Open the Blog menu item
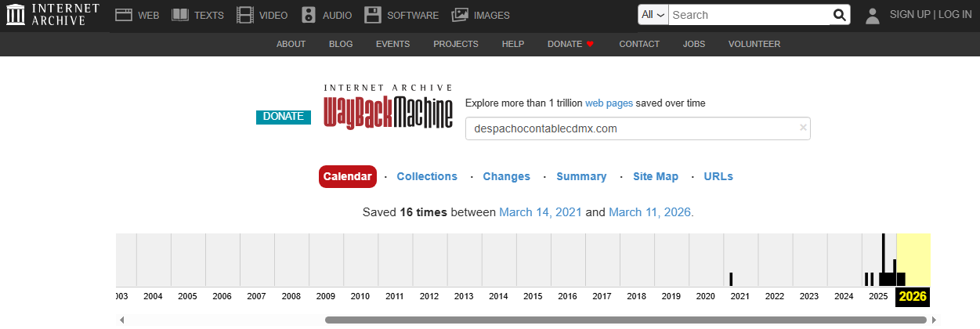 tap(341, 44)
